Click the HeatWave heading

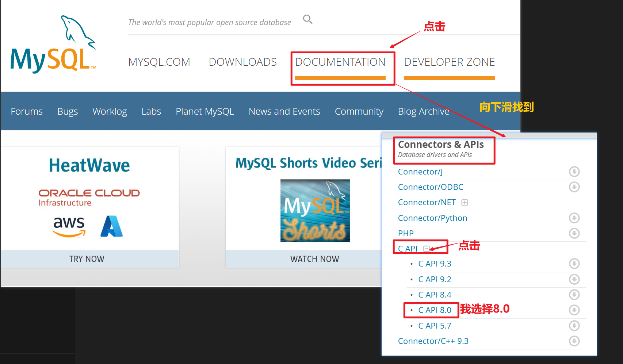[89, 165]
